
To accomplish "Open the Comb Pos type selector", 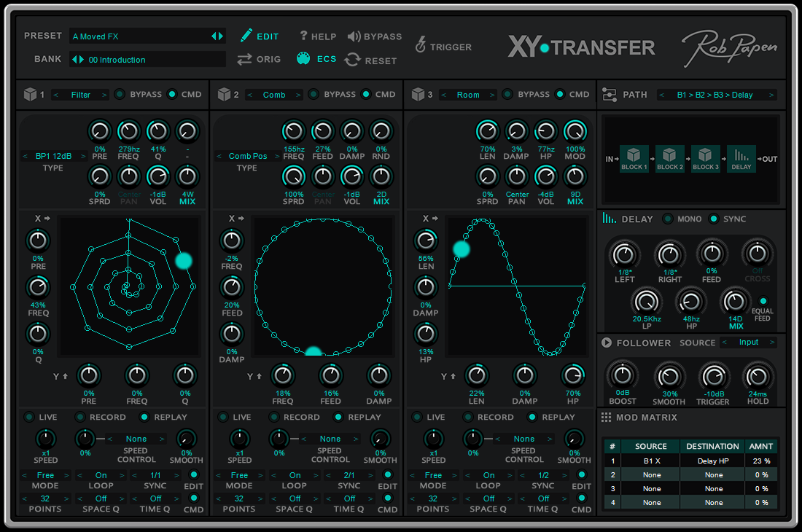I will pyautogui.click(x=248, y=156).
